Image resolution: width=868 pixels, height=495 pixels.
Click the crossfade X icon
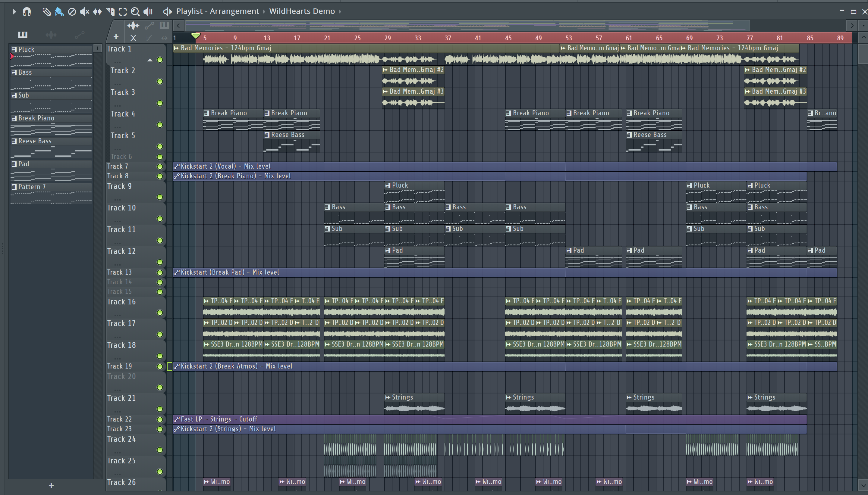[x=133, y=38]
